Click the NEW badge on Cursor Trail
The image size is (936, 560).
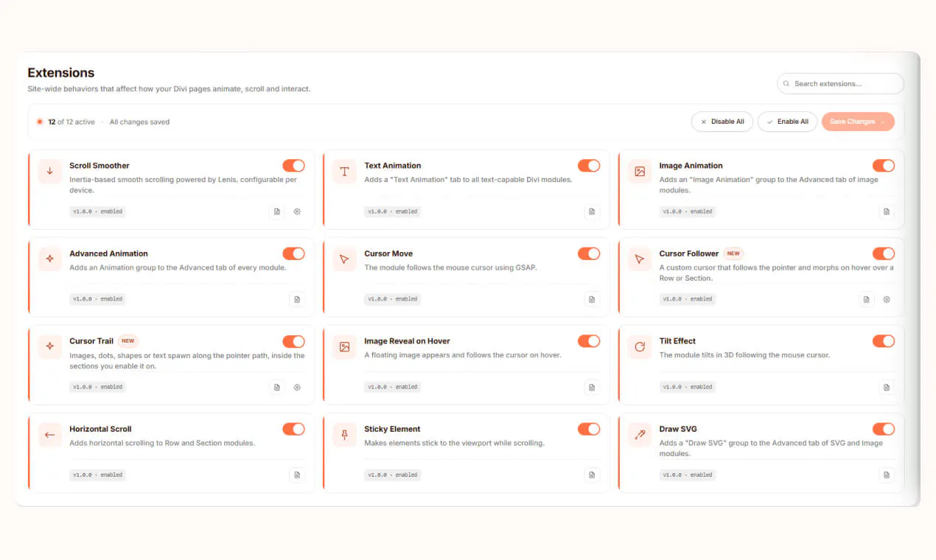128,341
